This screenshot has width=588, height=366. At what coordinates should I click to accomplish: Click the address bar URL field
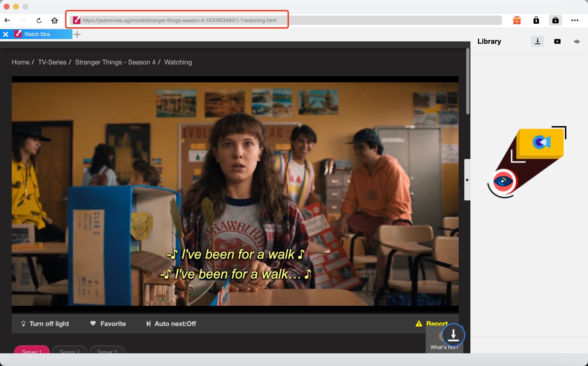tap(179, 20)
